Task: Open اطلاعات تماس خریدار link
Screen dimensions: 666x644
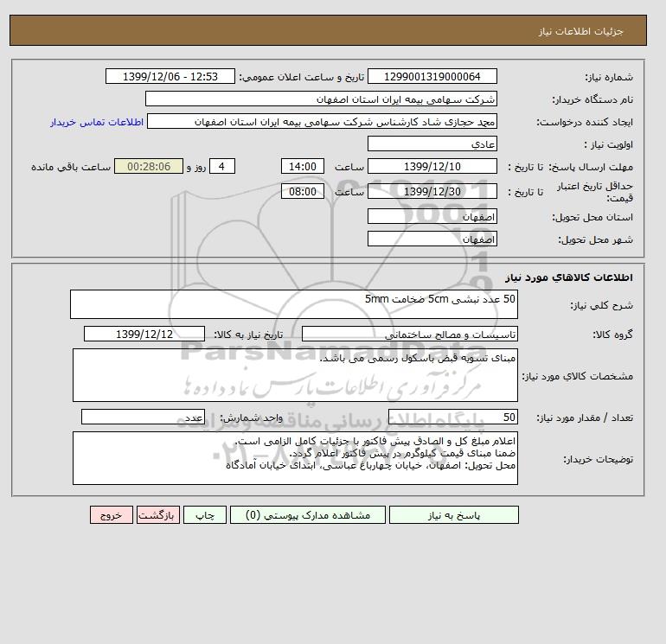Action: 97,122
